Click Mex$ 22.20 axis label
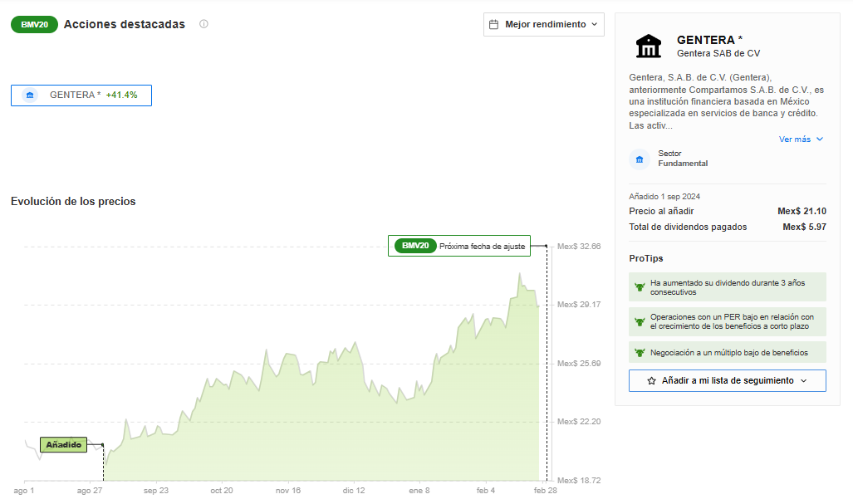Screen dimensions: 853x504 [579, 421]
